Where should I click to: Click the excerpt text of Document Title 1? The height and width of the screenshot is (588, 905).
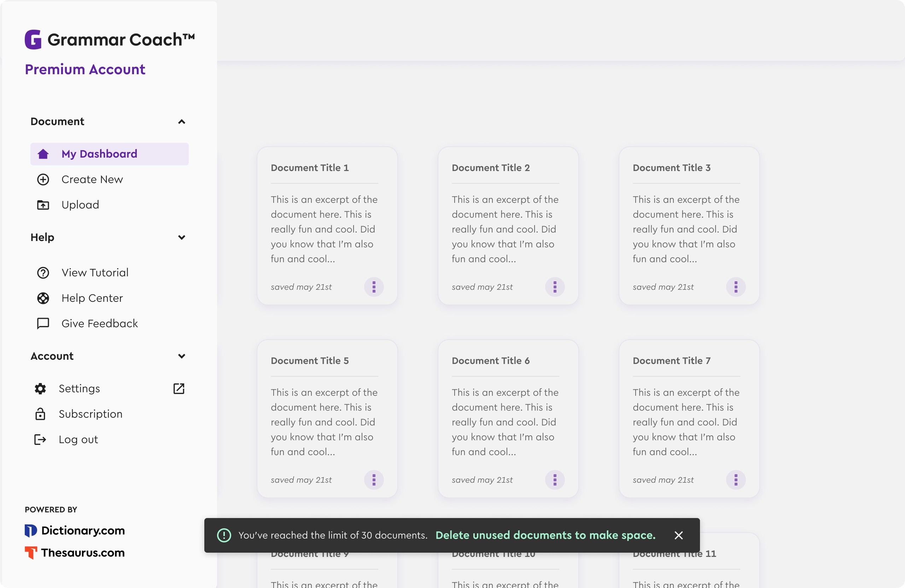click(x=324, y=229)
